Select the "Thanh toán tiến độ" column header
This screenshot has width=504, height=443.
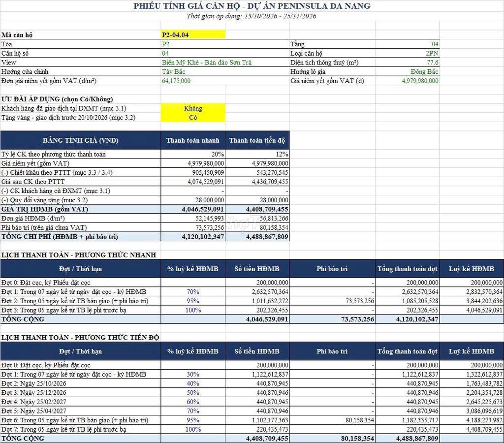[x=257, y=140]
